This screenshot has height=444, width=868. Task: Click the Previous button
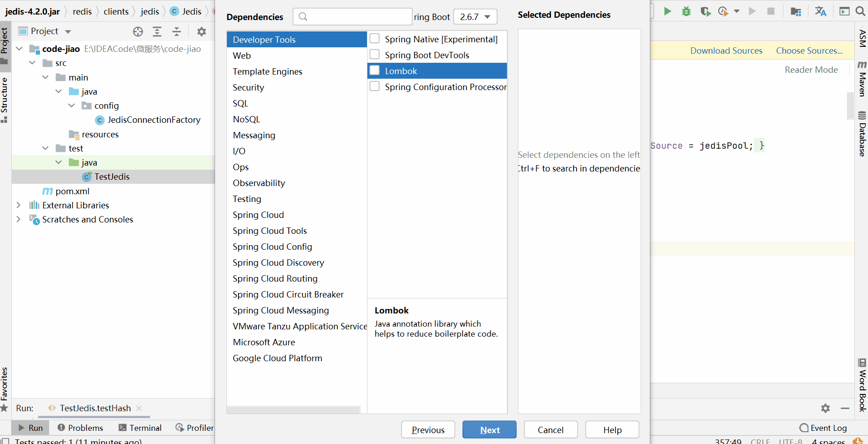click(428, 429)
